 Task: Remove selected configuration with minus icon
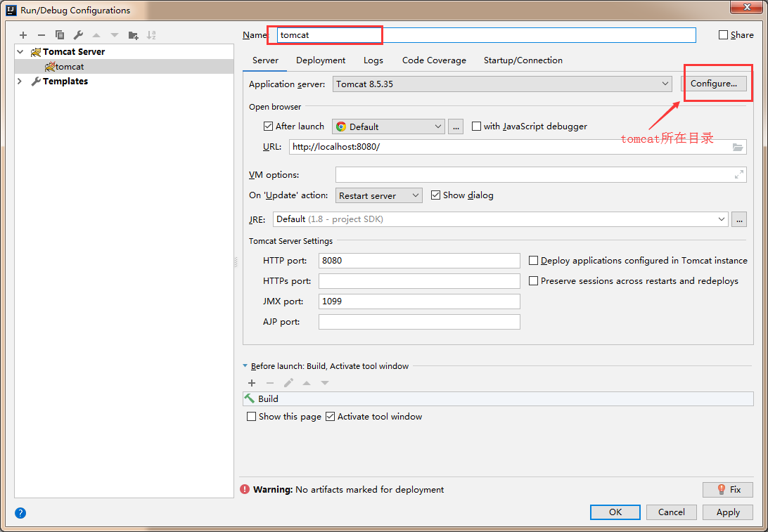41,35
